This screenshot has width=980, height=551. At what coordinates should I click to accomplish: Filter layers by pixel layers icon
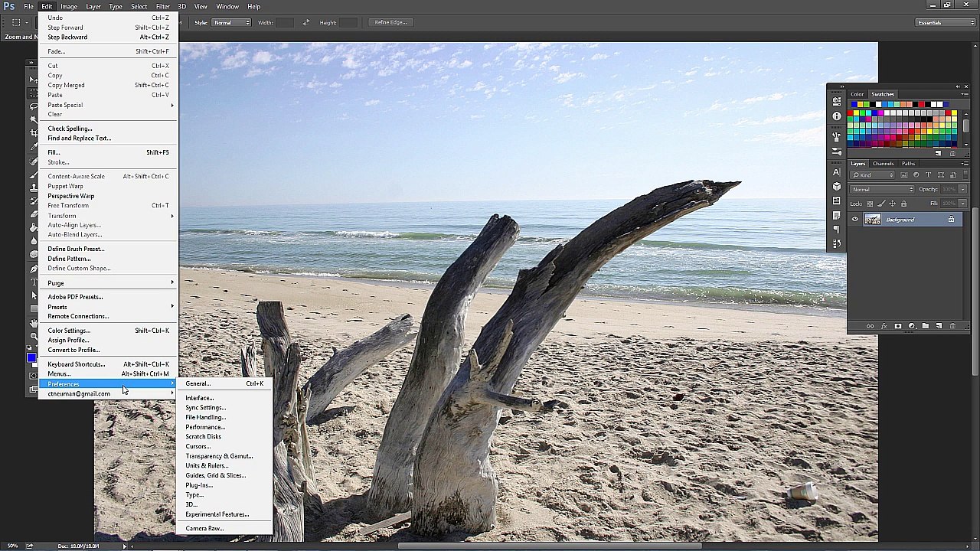click(x=904, y=175)
